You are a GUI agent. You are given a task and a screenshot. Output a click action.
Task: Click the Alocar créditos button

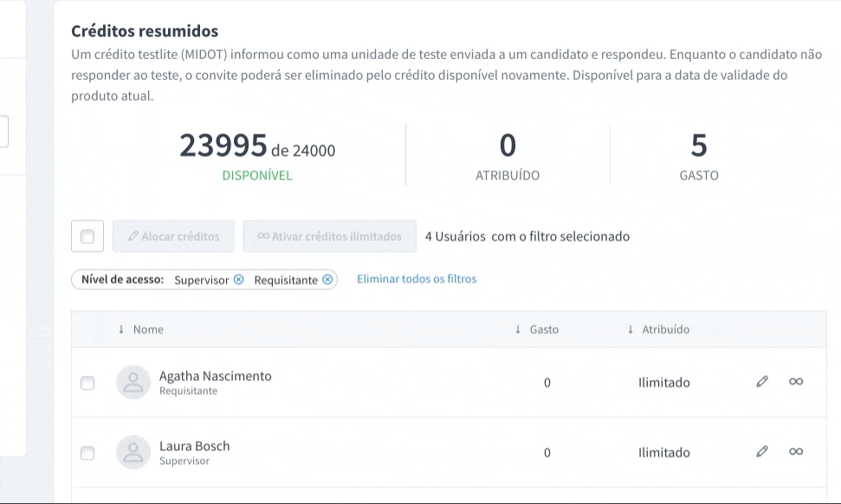click(173, 236)
